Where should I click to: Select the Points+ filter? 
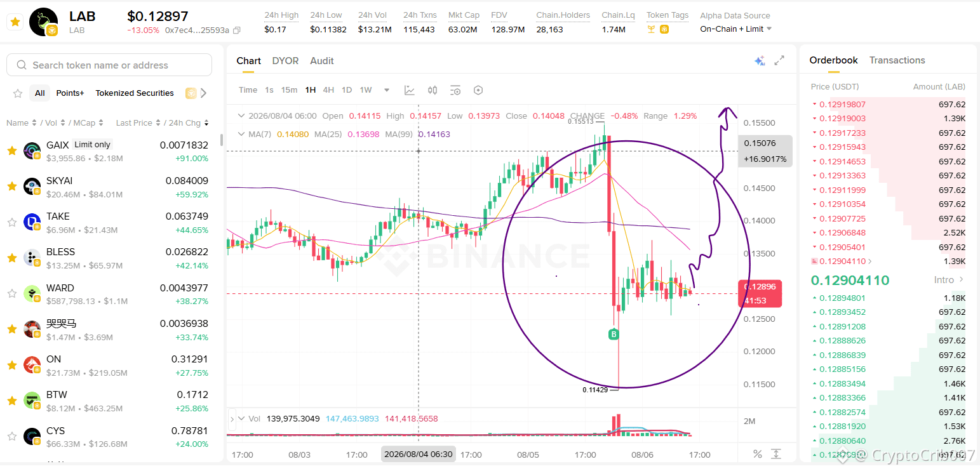click(x=70, y=93)
